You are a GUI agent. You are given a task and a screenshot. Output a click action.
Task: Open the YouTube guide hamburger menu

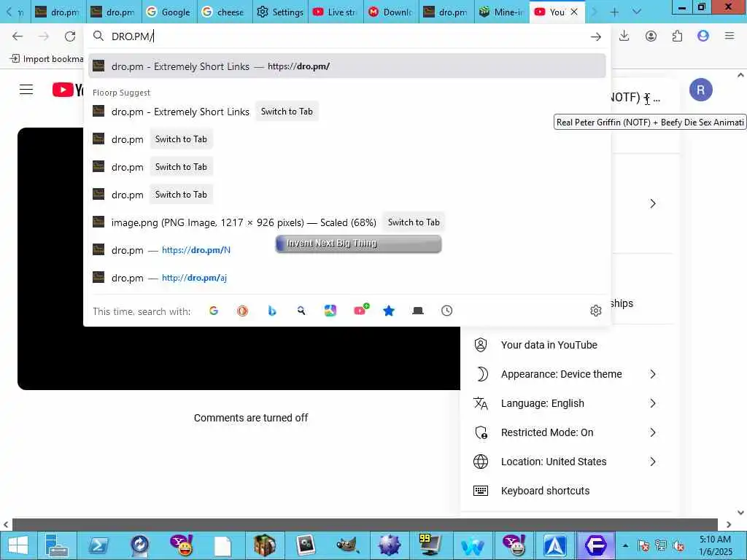(26, 90)
